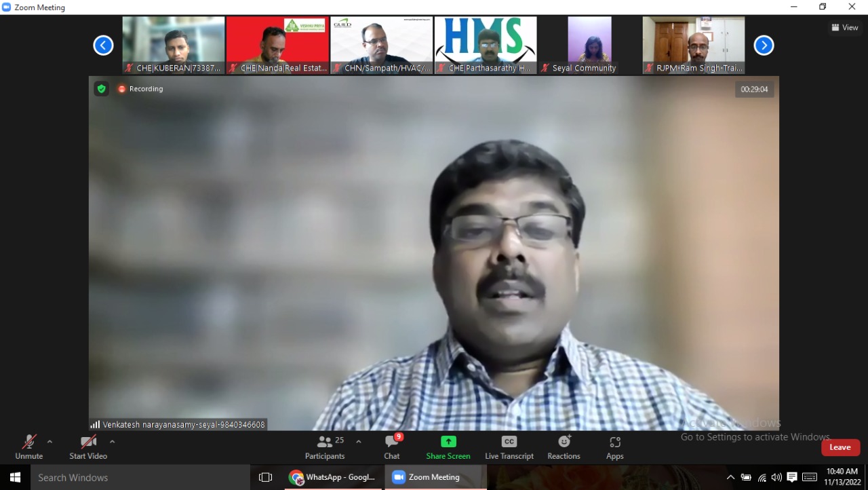Select Seyal Community participant thumbnail
868x490 pixels.
point(589,45)
